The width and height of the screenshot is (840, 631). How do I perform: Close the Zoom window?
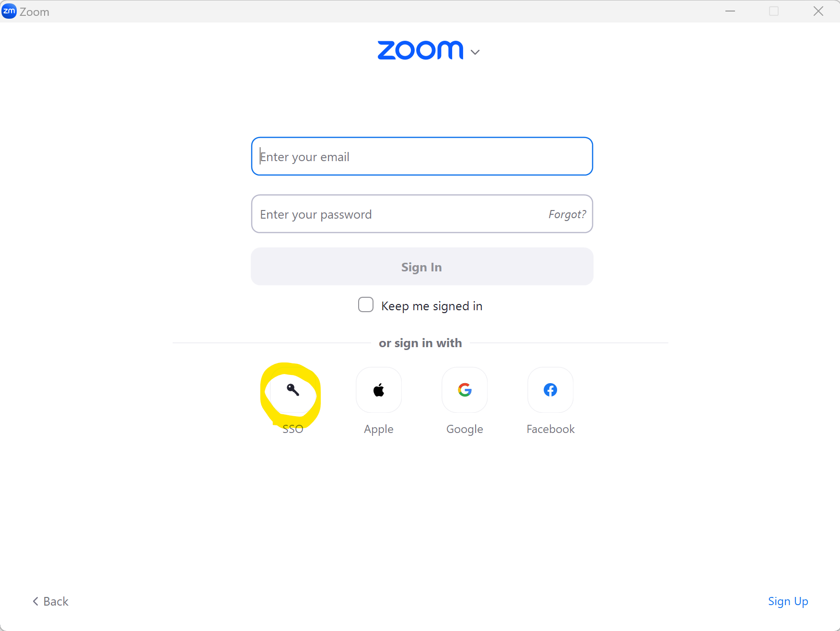point(818,11)
